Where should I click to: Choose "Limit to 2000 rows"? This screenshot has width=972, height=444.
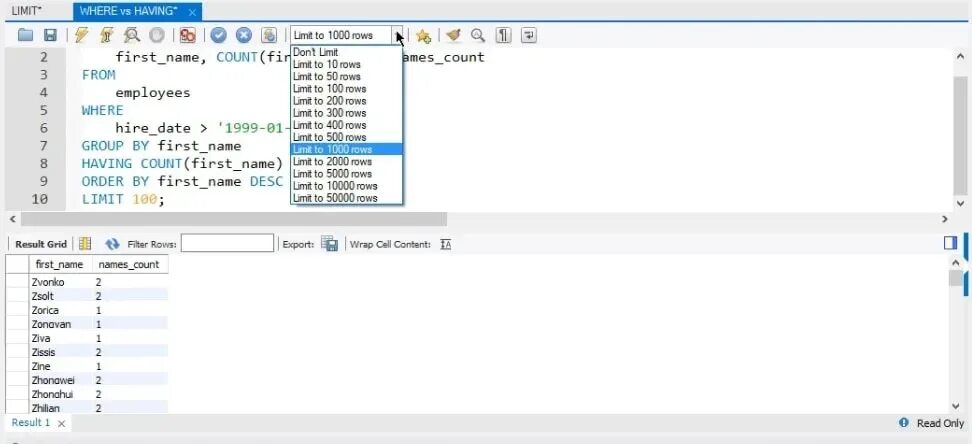coord(347,161)
